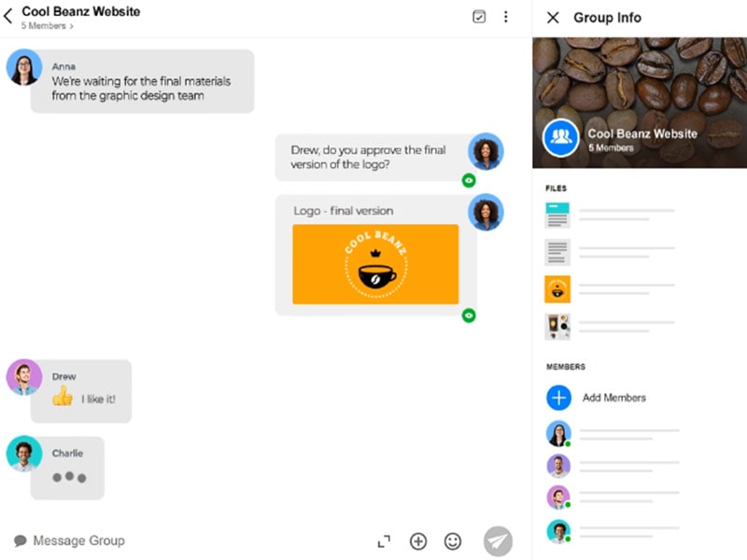747x560 pixels.
Task: Click the read receipt check on the logo message
Action: (469, 316)
